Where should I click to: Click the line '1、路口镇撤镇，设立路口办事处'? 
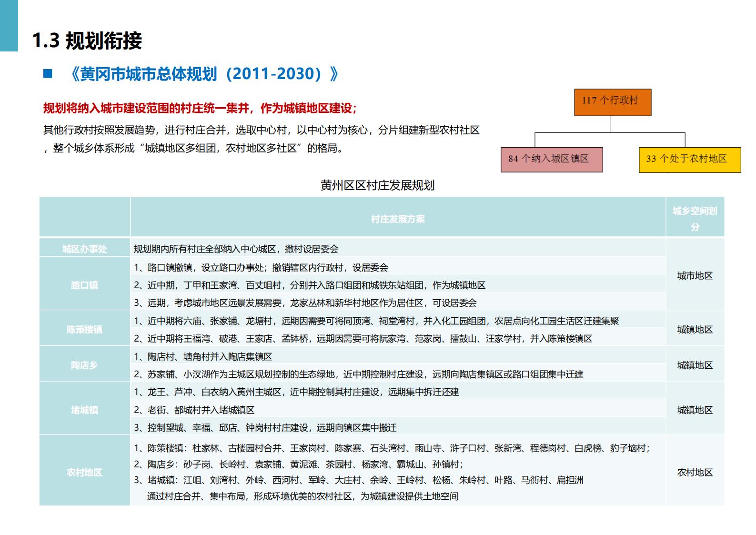pos(261,268)
